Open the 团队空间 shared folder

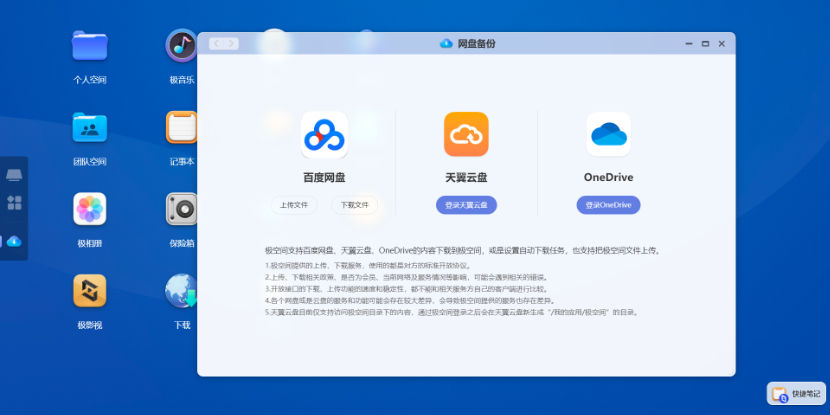pyautogui.click(x=89, y=128)
